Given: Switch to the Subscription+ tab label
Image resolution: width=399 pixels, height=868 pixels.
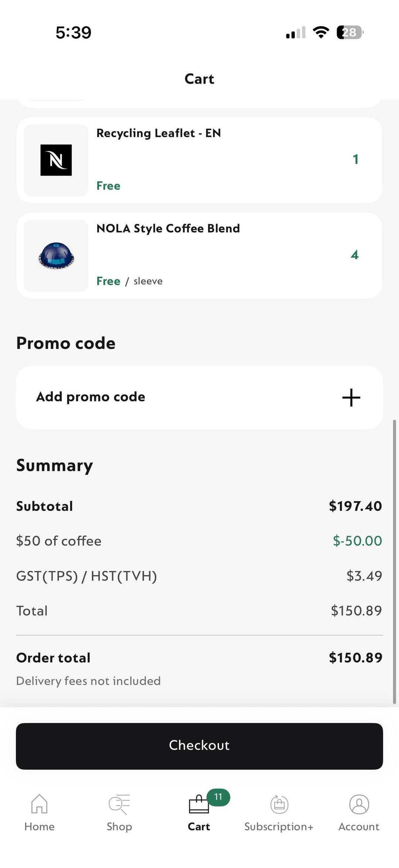Looking at the screenshot, I should point(279,827).
